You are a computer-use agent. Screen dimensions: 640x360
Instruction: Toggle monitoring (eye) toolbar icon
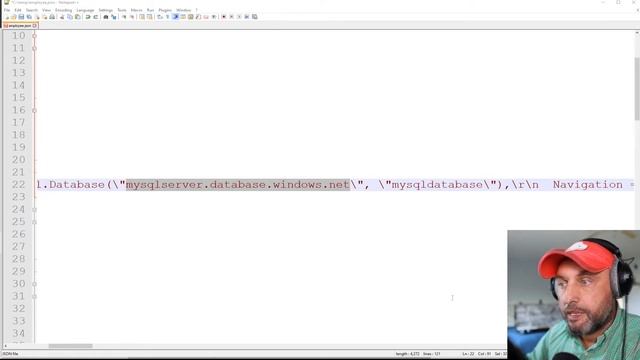(213, 17)
